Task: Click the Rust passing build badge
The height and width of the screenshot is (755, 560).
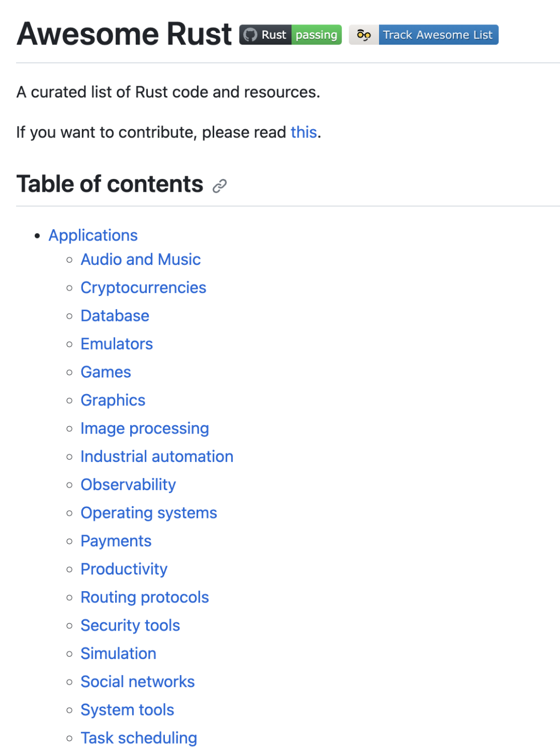Action: pos(290,35)
